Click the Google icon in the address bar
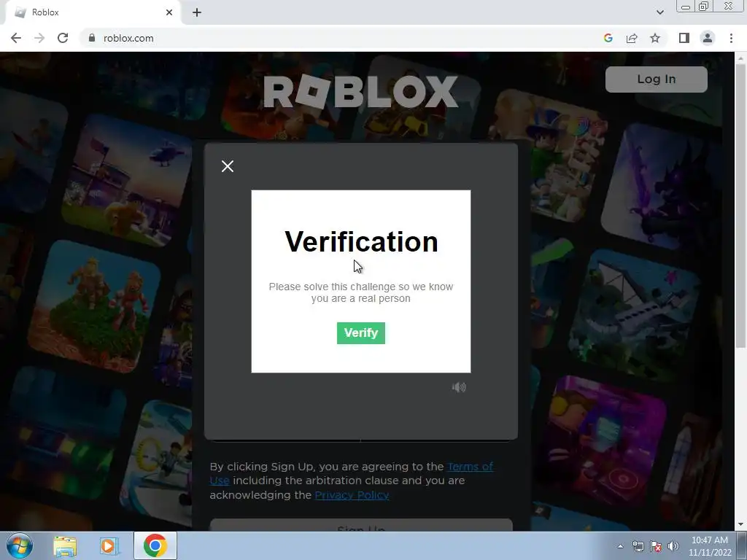This screenshot has width=747, height=560. point(608,38)
